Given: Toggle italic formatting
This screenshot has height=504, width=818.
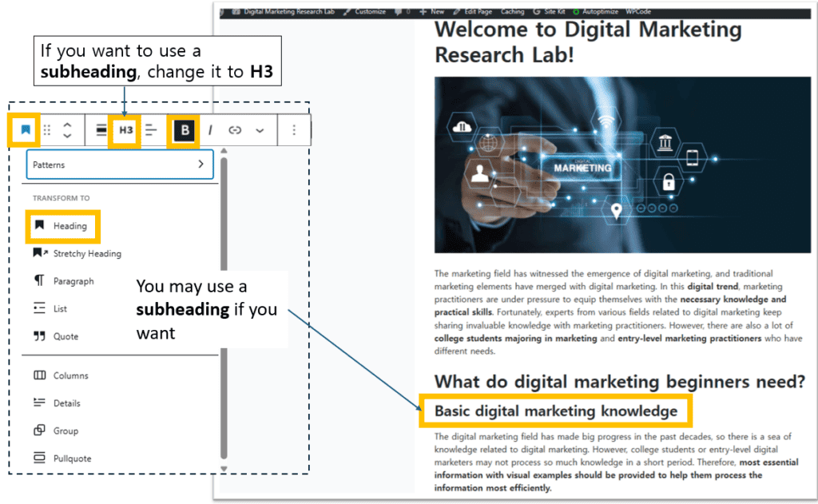Looking at the screenshot, I should pyautogui.click(x=211, y=130).
